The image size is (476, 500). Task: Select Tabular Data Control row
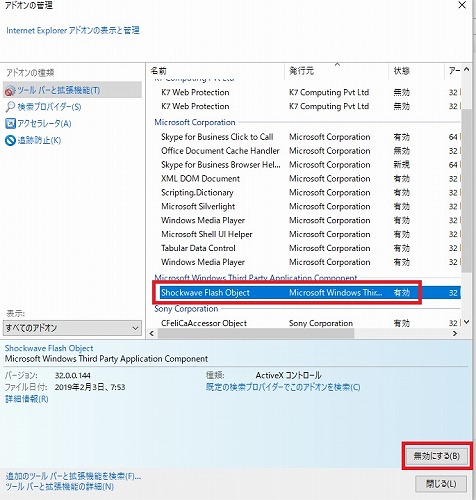click(x=310, y=248)
